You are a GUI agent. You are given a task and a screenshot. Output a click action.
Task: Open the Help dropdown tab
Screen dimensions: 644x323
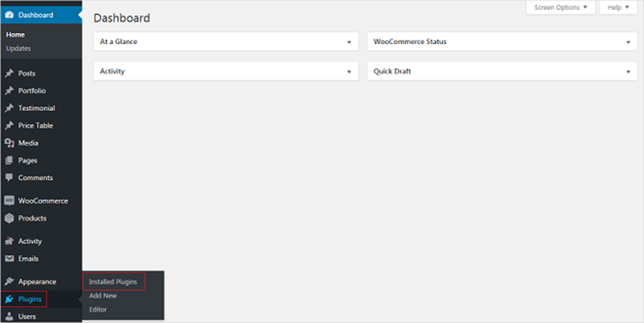tap(618, 7)
